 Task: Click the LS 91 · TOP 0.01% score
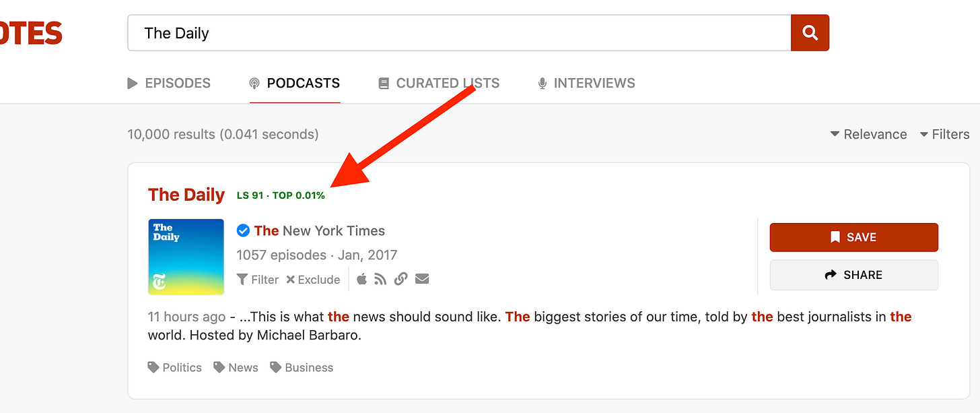(281, 196)
